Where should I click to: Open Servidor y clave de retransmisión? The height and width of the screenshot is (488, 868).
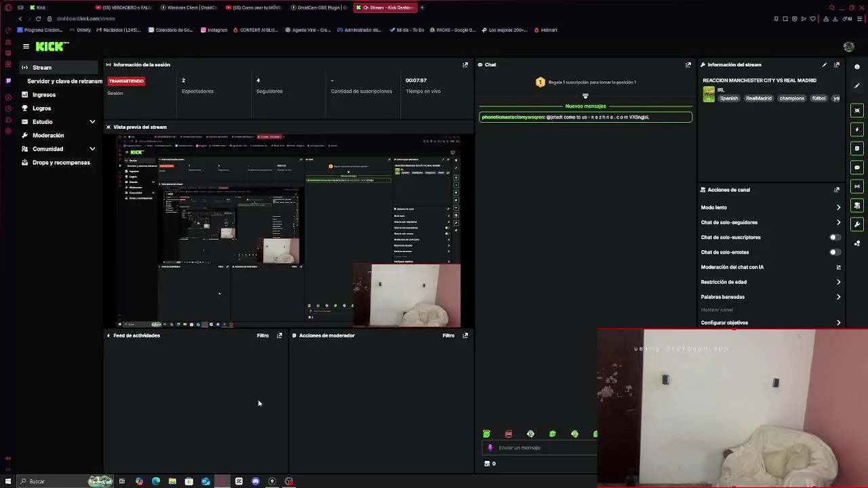pos(64,81)
